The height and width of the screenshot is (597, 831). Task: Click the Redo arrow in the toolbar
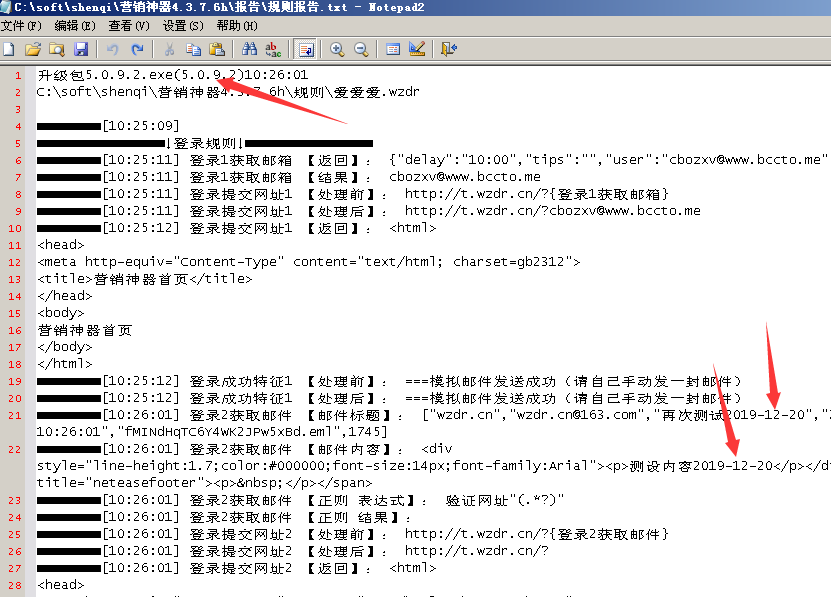[x=137, y=49]
